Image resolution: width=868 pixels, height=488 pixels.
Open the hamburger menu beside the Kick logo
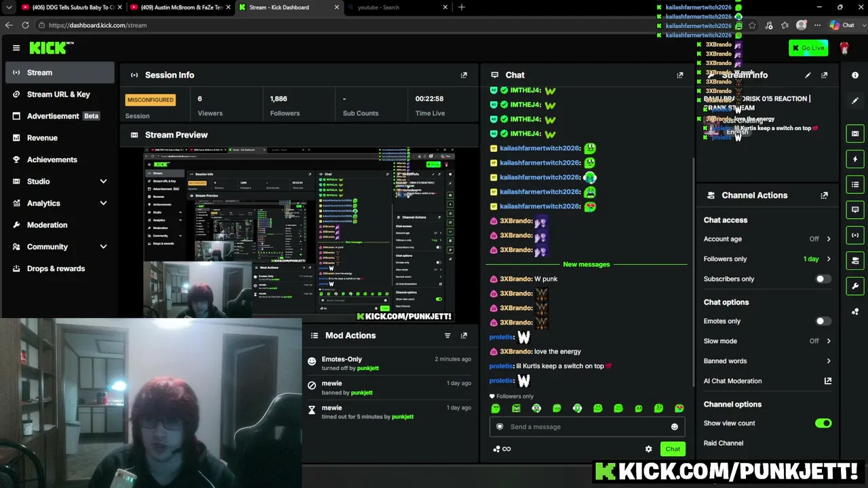click(x=16, y=47)
